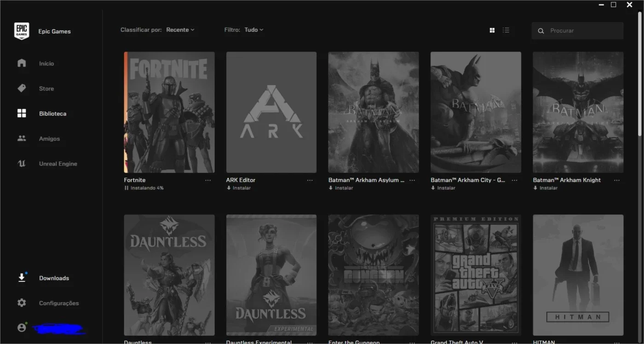Open Grand Theft Auto V cover

[x=476, y=275]
